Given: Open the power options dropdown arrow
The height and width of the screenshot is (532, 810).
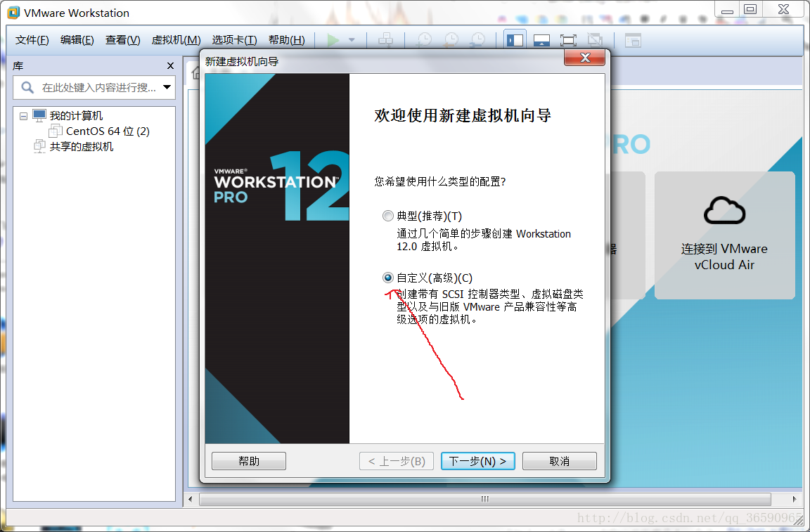Looking at the screenshot, I should tap(352, 40).
